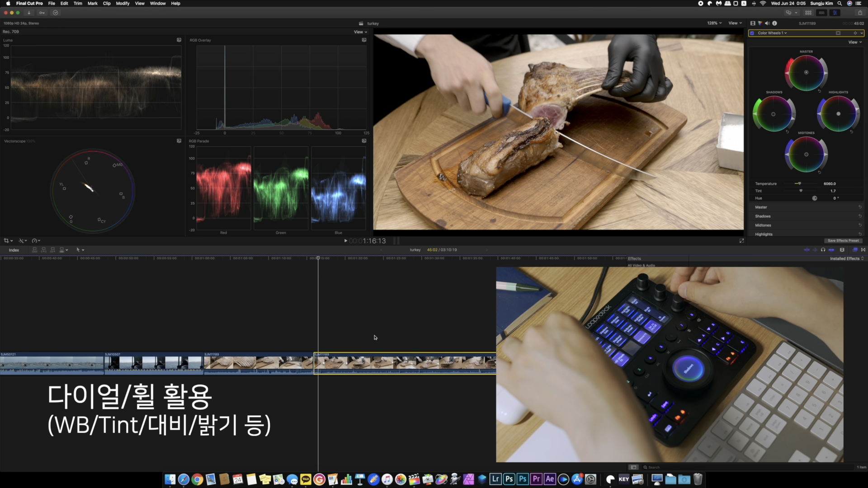Click the color mask icon on Color Wheels

(x=838, y=33)
